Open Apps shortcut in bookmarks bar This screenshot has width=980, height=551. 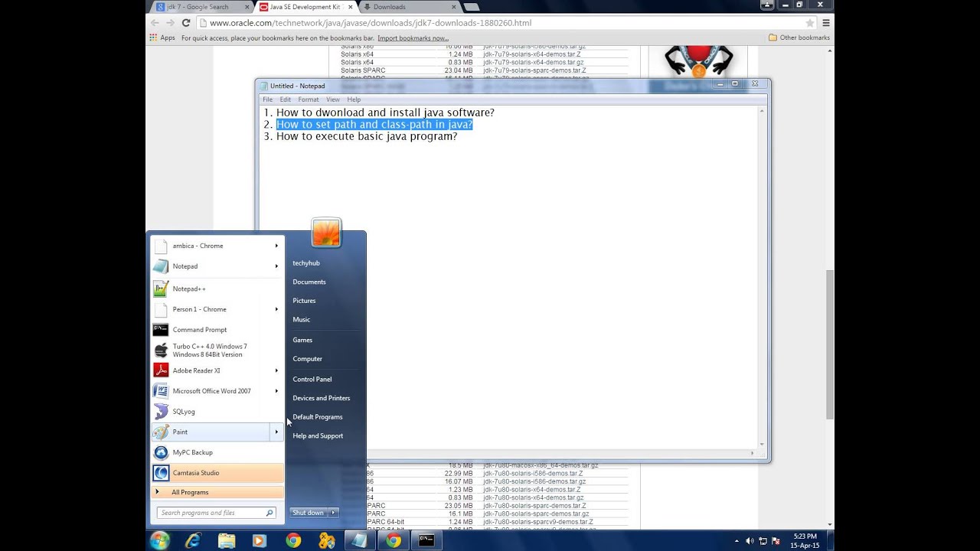(162, 37)
